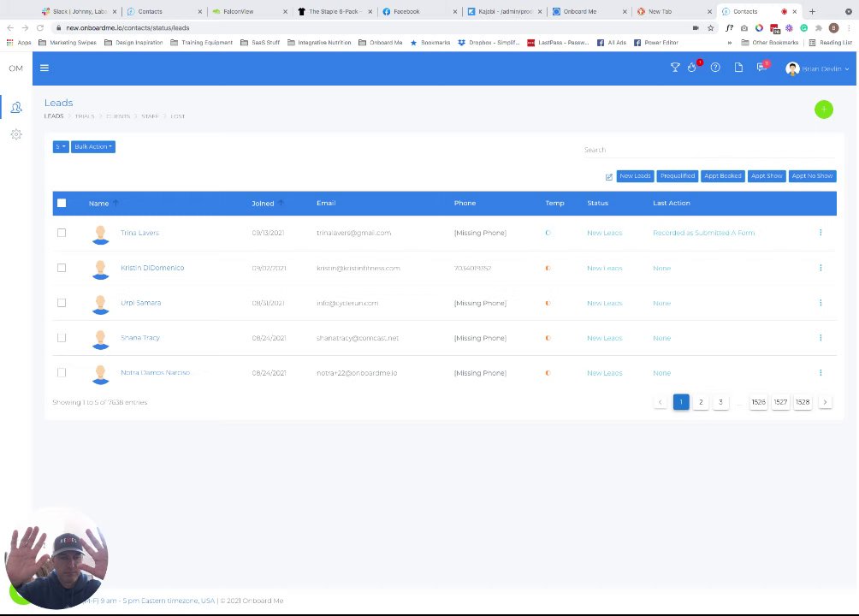Open the Bulk Action dropdown

click(x=93, y=147)
